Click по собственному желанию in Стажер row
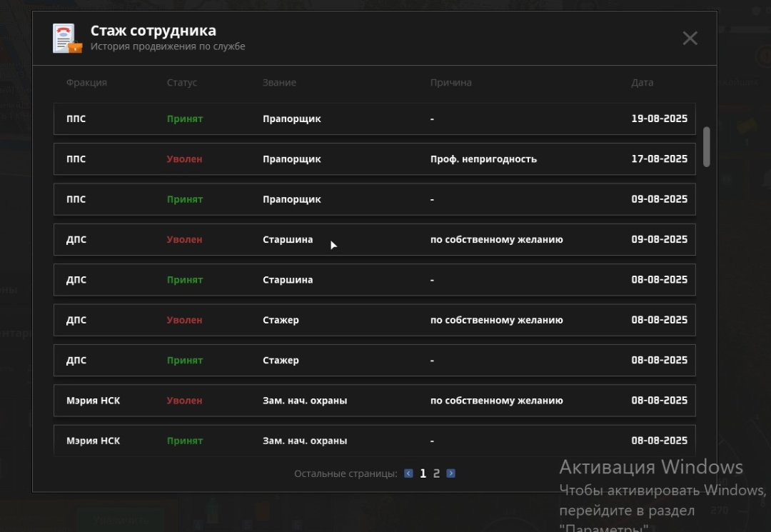 [497, 320]
